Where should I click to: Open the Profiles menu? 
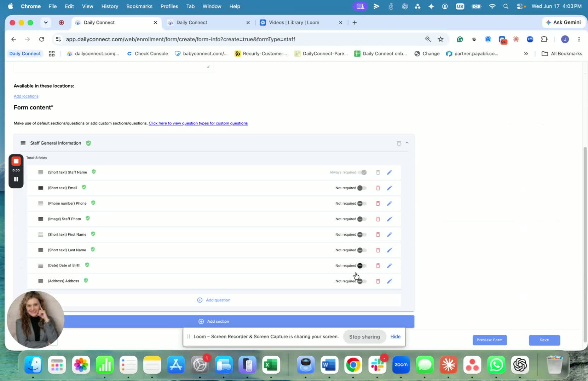point(169,6)
